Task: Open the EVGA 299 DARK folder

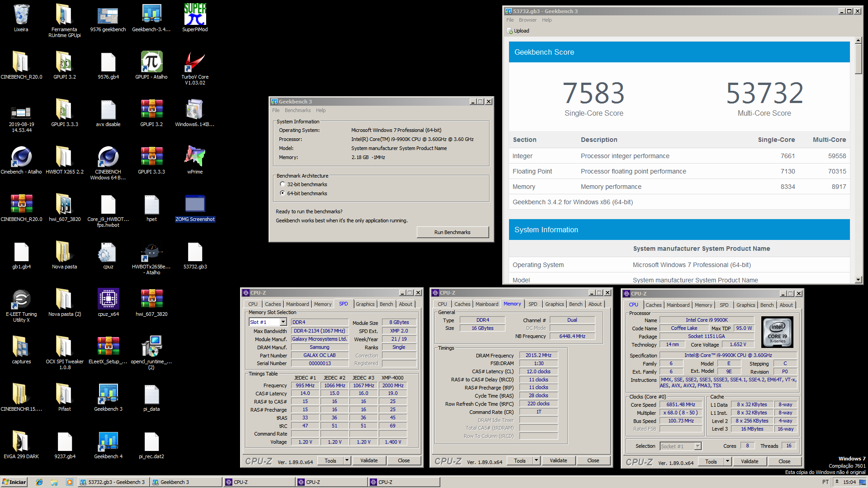Action: [21, 445]
